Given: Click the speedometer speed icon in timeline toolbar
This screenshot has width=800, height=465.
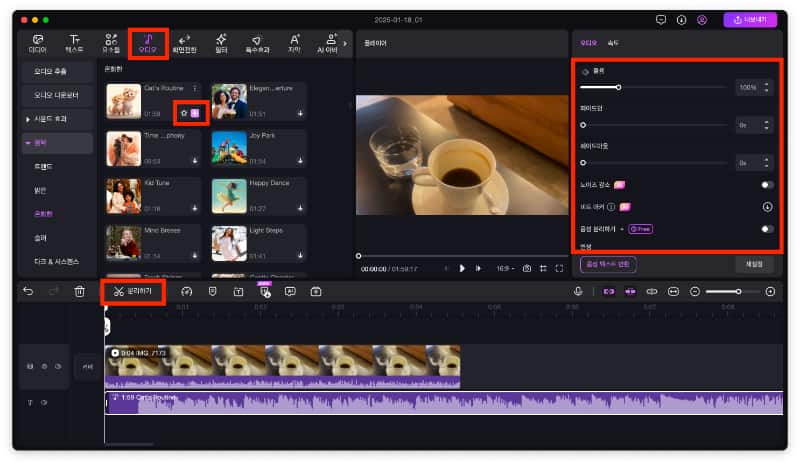Looking at the screenshot, I should click(186, 291).
